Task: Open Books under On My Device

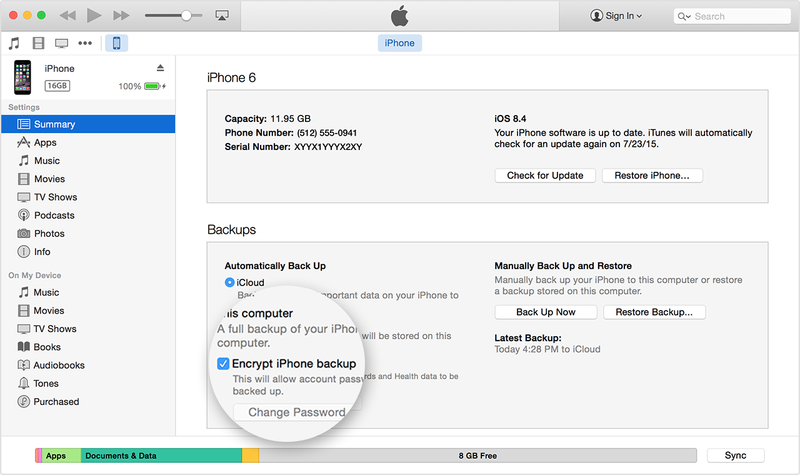Action: tap(88, 347)
